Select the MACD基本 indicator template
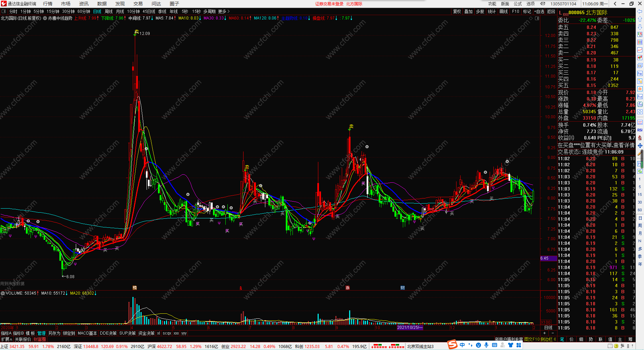The width and height of the screenshot is (644, 350). click(87, 333)
